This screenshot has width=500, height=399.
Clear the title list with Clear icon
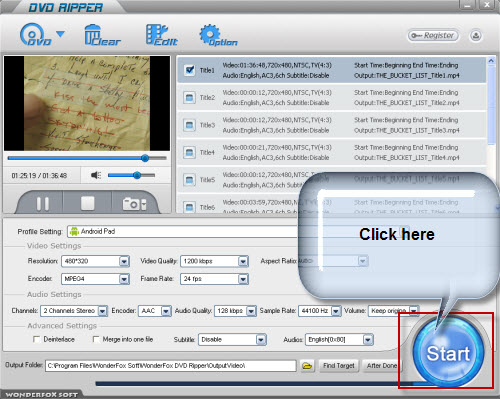coord(102,35)
